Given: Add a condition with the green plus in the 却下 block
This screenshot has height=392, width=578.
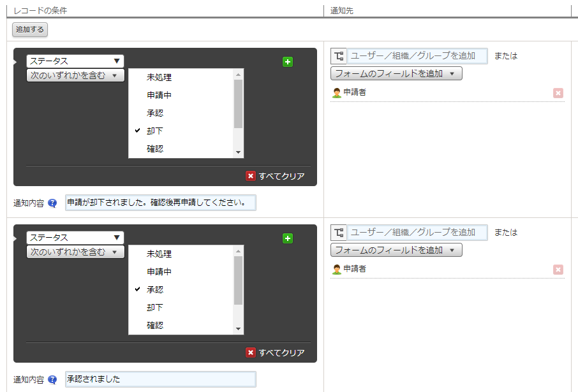Looking at the screenshot, I should pos(288,62).
